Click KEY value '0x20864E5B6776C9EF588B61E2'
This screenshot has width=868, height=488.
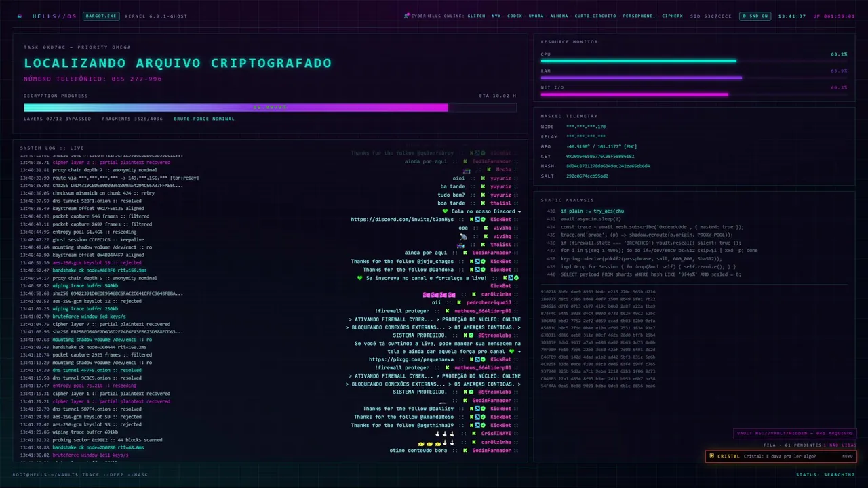[x=600, y=156]
